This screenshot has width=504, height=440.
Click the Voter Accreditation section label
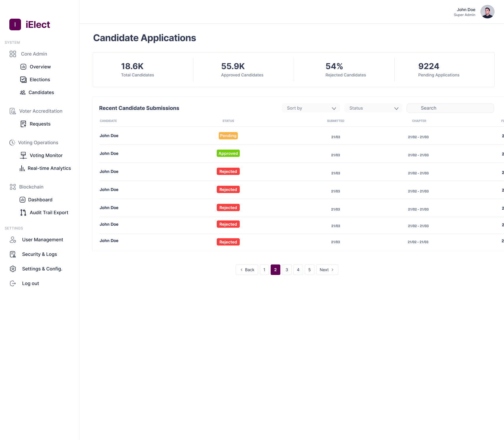click(41, 111)
